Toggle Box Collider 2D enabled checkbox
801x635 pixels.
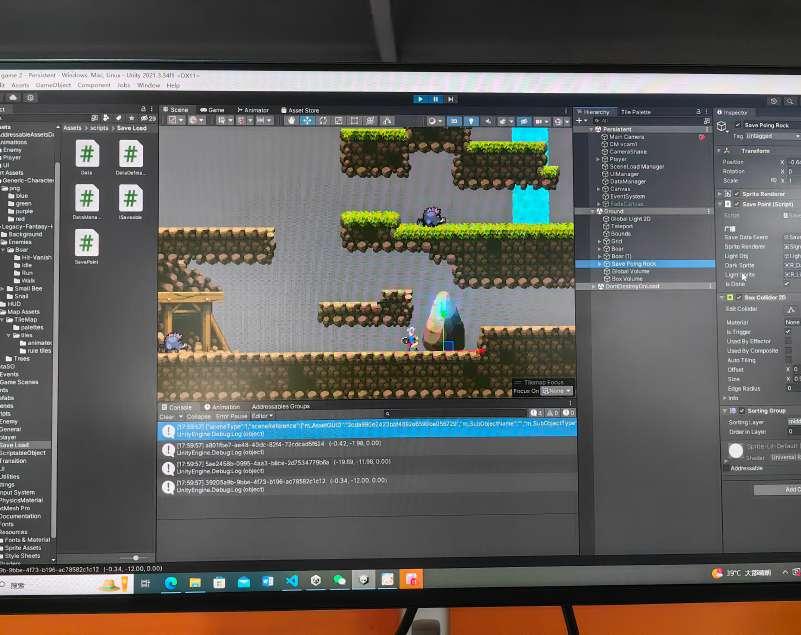[739, 297]
